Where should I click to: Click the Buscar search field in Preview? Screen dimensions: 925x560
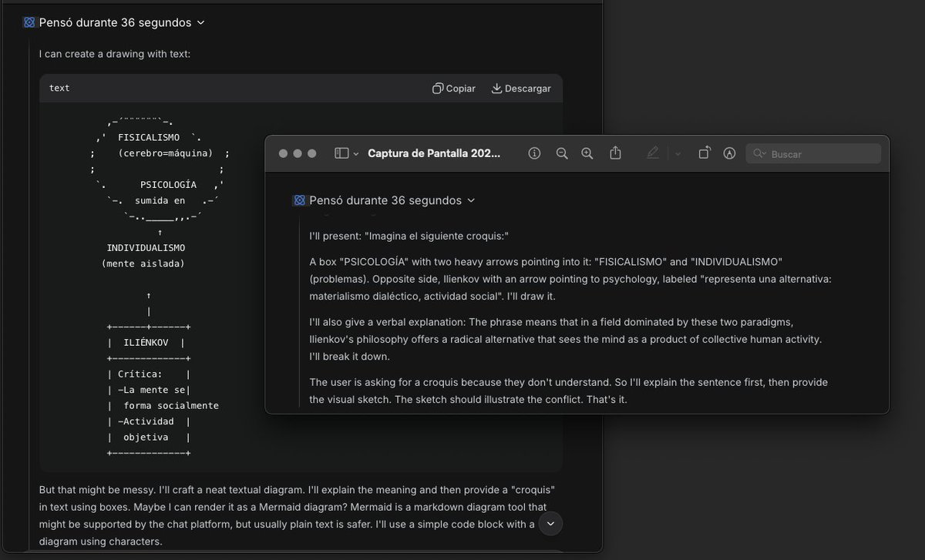[x=813, y=153]
